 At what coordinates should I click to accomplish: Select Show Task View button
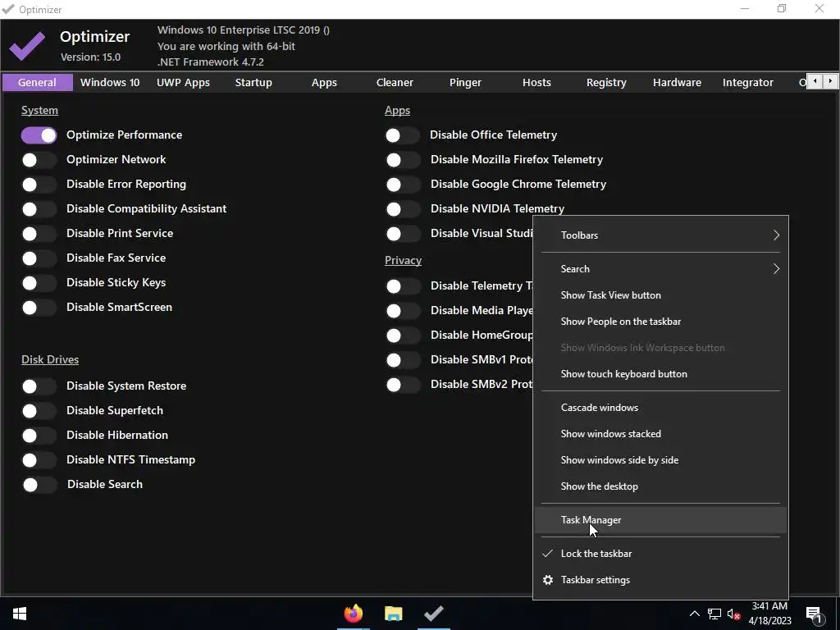pyautogui.click(x=660, y=295)
